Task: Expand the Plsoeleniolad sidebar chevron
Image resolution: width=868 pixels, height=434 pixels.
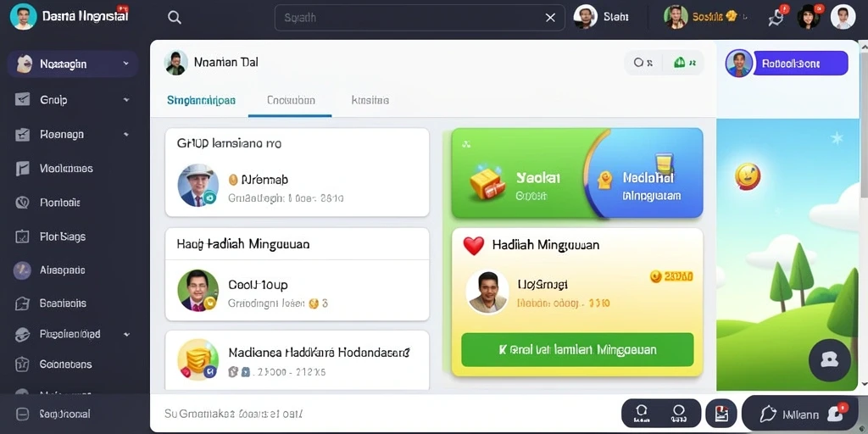Action: 126,334
